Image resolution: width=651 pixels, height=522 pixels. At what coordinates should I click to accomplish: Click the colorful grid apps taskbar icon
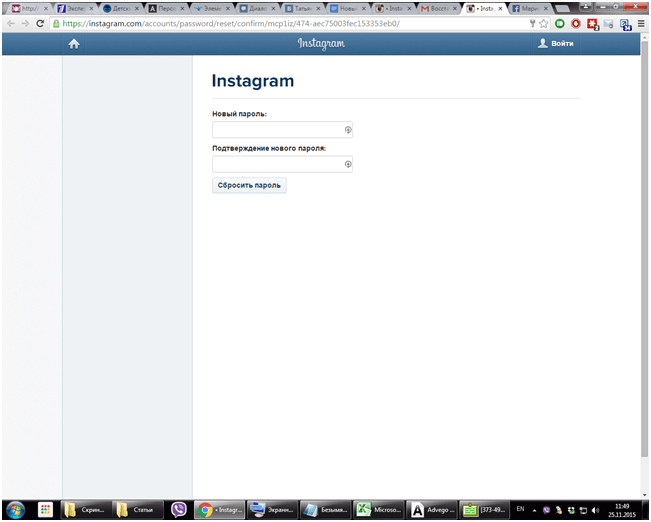tap(45, 510)
